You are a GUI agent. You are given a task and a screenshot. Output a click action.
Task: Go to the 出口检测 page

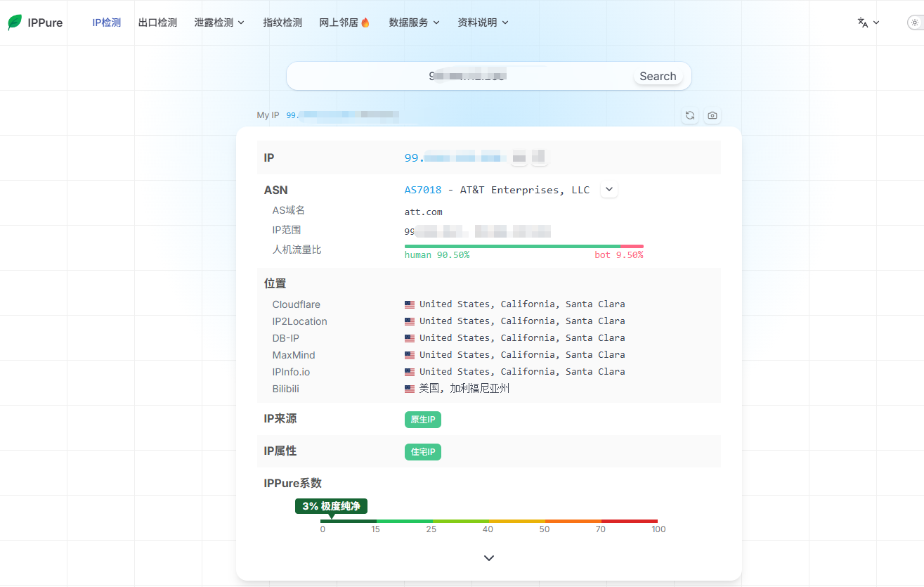coord(158,22)
